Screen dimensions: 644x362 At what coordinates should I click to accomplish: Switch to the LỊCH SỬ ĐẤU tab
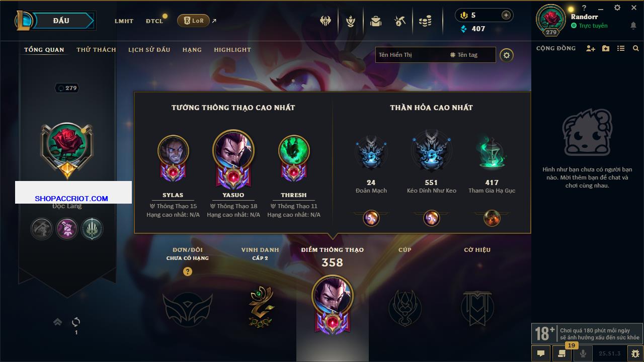coord(149,50)
